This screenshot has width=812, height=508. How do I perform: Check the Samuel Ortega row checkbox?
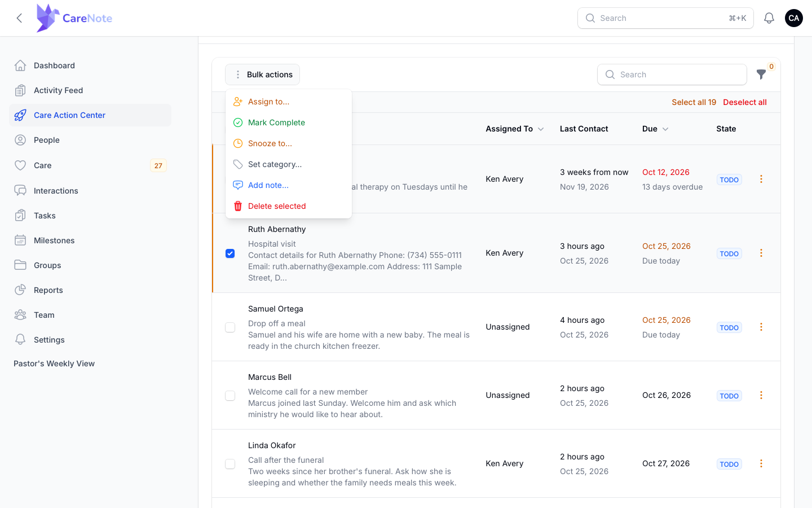pos(230,327)
